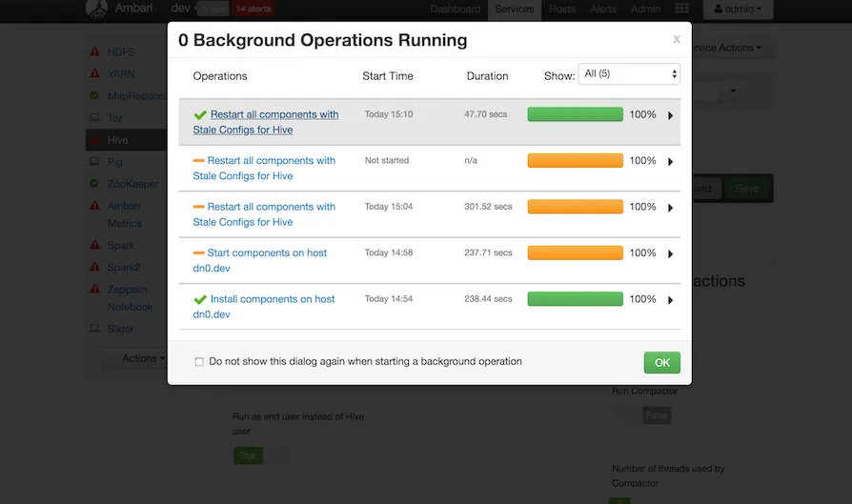
Task: Click the Spark red alert icon
Action: (x=94, y=245)
